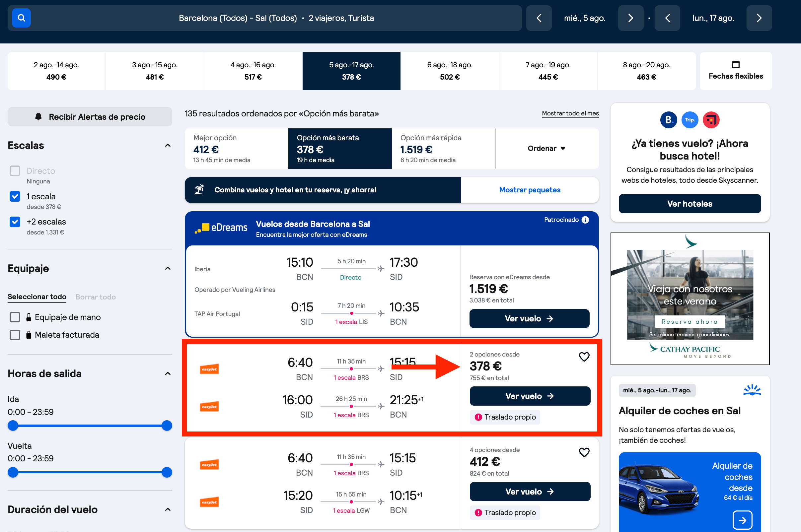The height and width of the screenshot is (532, 801).
Task: Select dates 4 ago.-16 ago. for 517 €
Action: [x=253, y=71]
